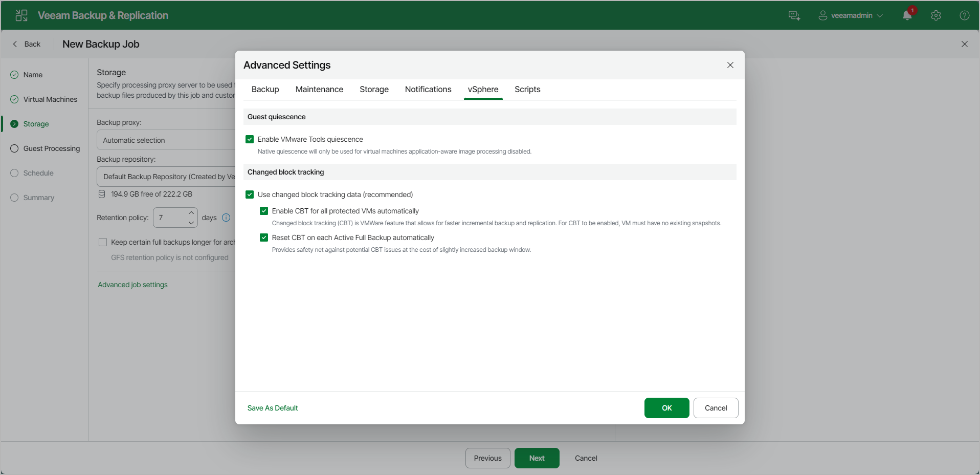The height and width of the screenshot is (475, 980).
Task: Toggle Use changed block tracking data
Action: point(250,195)
